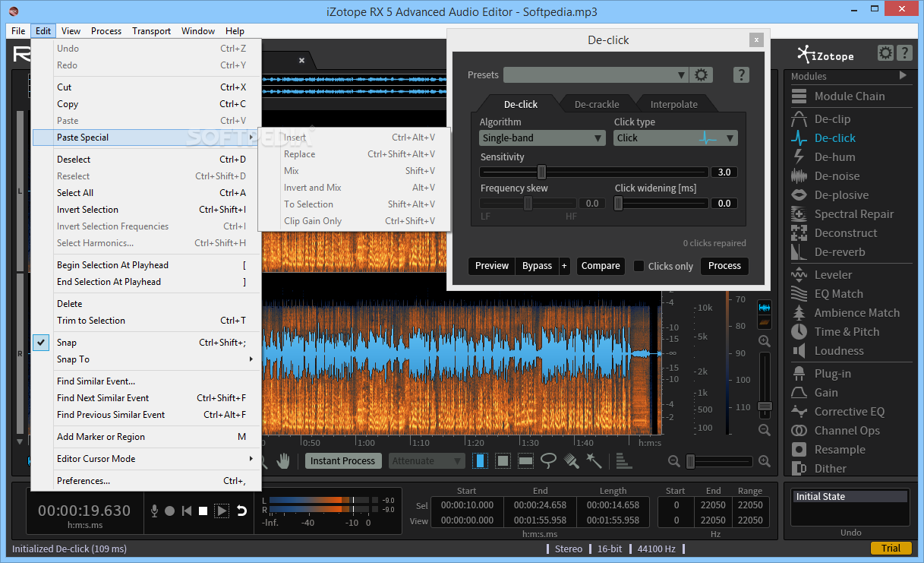Open the De-reverb module

(x=828, y=252)
